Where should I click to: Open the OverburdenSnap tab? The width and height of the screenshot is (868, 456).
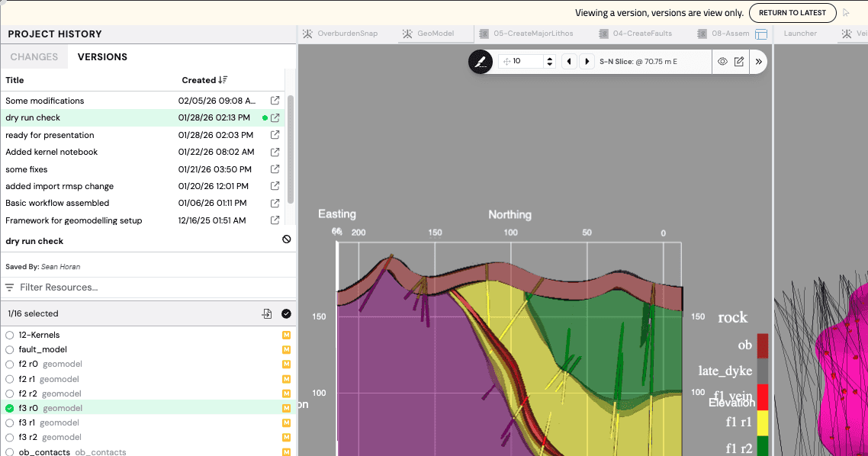point(341,34)
